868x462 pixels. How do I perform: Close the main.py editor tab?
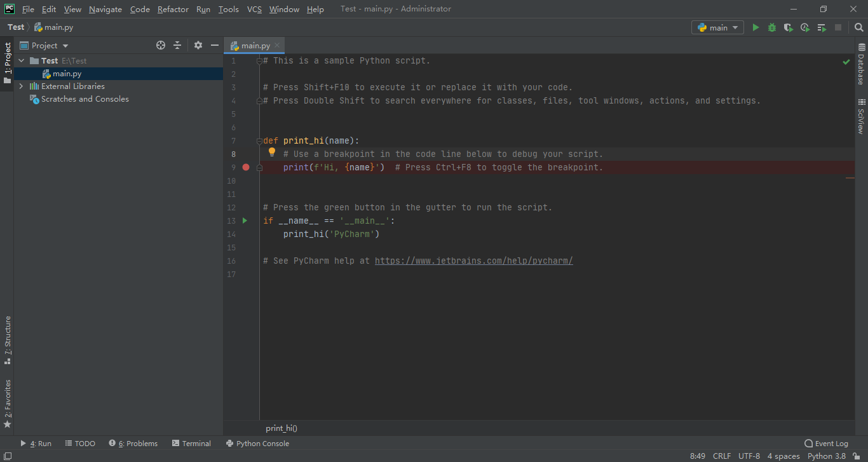pyautogui.click(x=277, y=45)
